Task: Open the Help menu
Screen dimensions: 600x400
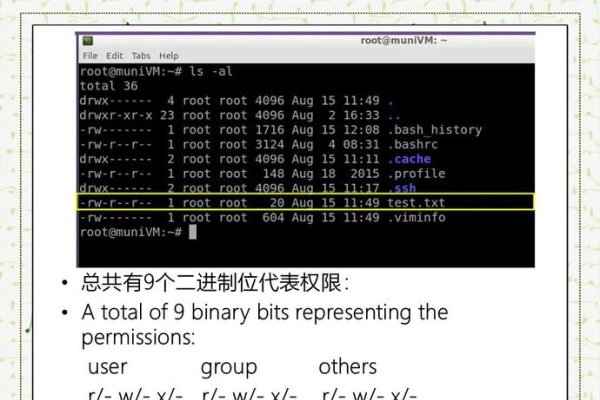Action: [x=169, y=56]
